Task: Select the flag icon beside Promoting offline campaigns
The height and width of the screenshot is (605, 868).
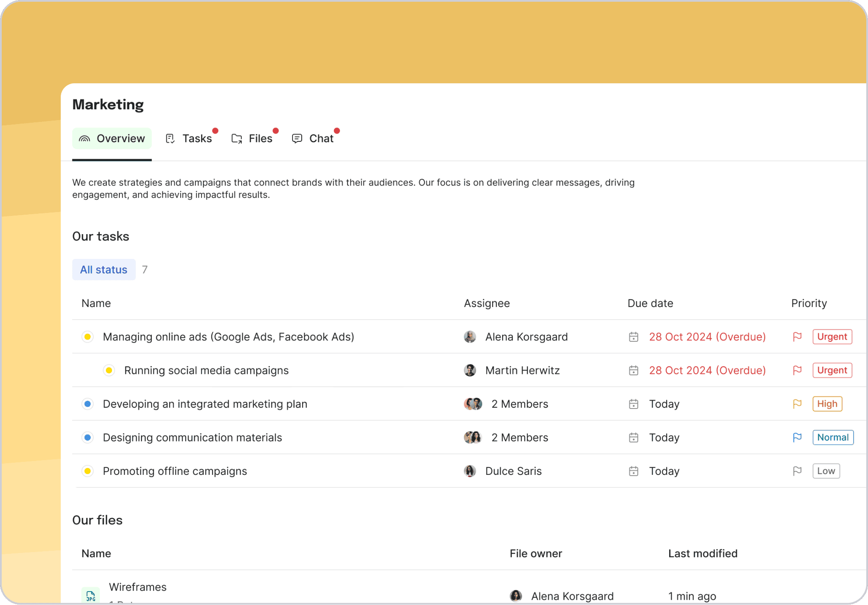Action: pos(797,471)
